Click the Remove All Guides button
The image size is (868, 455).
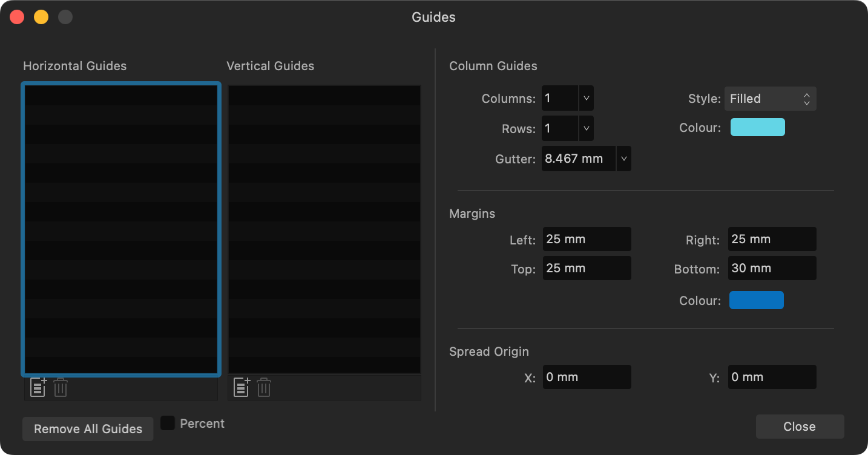tap(87, 428)
